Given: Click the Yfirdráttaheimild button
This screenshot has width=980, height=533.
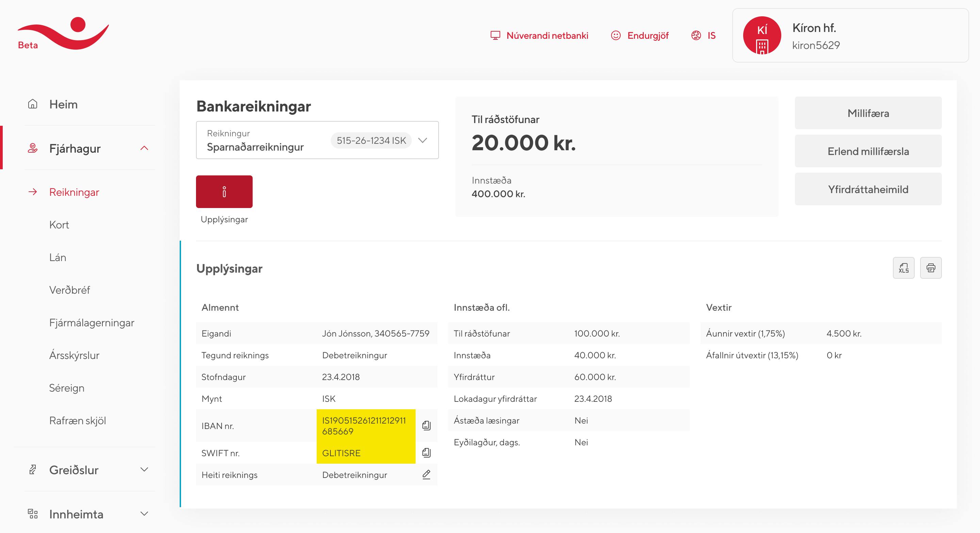Looking at the screenshot, I should click(868, 189).
